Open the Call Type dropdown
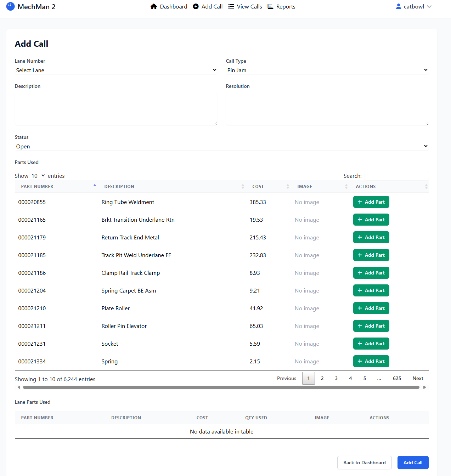Image resolution: width=451 pixels, height=476 pixels. (327, 70)
